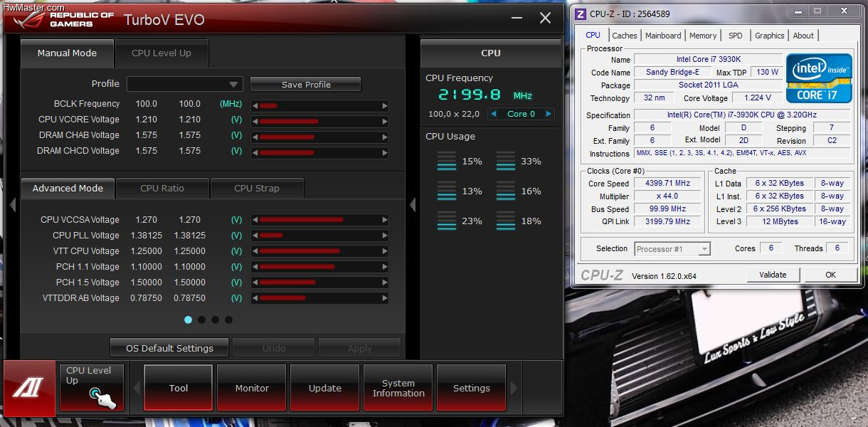Go to third advanced settings page dot
Viewport: 868px width, 427px height.
(x=215, y=320)
